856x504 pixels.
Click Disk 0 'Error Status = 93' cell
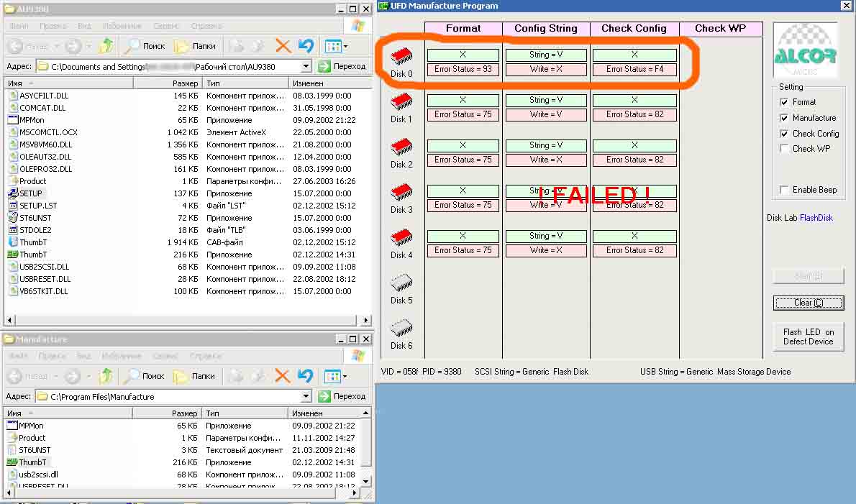[463, 69]
